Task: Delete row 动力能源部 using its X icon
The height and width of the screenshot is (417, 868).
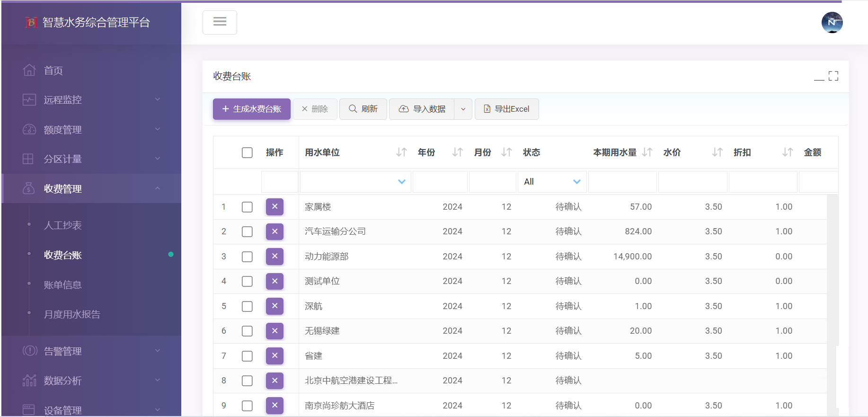Action: click(275, 257)
